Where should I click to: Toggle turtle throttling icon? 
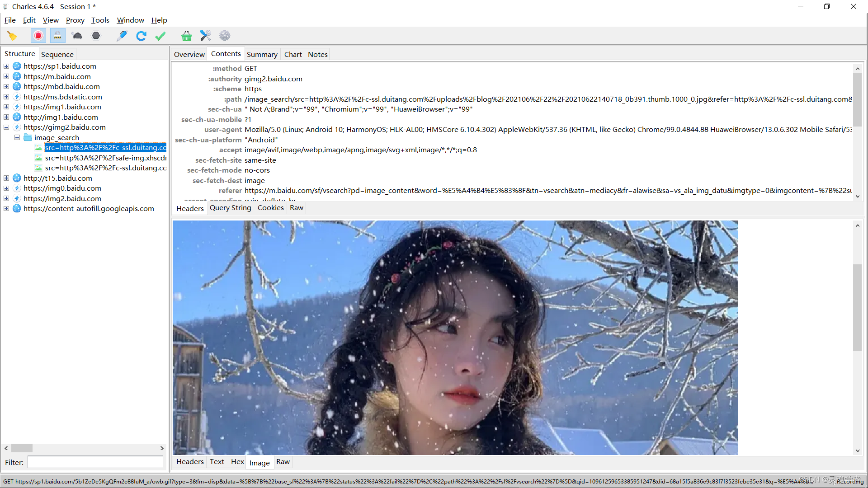(77, 36)
